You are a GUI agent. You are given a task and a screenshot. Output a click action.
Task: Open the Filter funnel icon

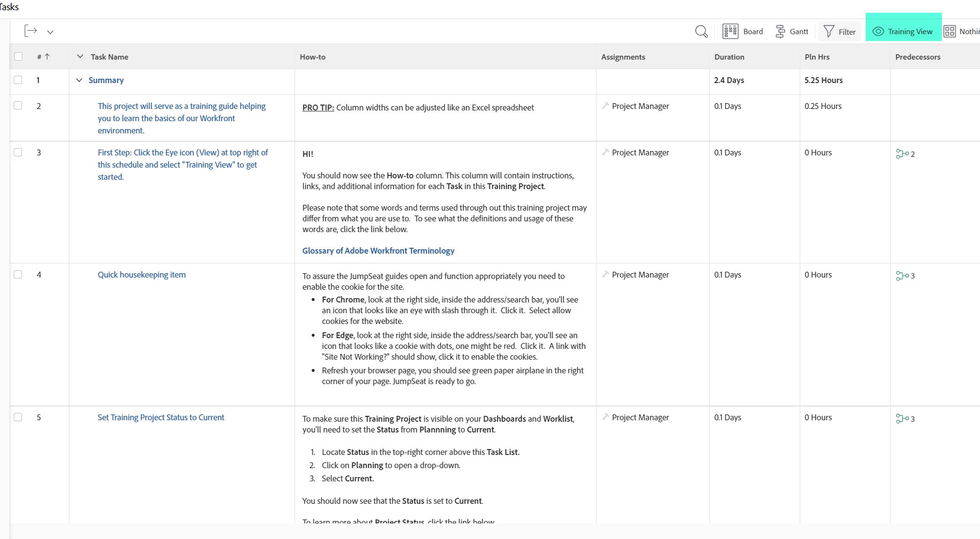(829, 31)
